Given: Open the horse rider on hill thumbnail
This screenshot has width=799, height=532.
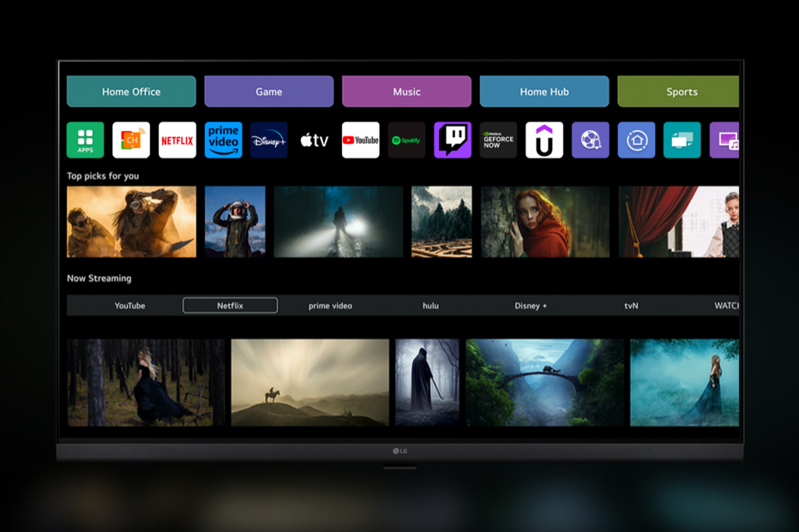Looking at the screenshot, I should click(309, 382).
